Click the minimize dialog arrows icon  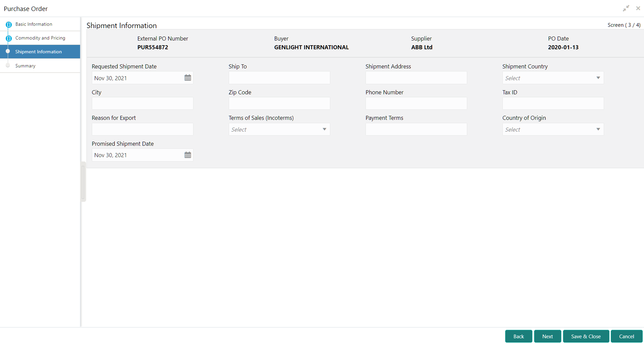point(626,8)
